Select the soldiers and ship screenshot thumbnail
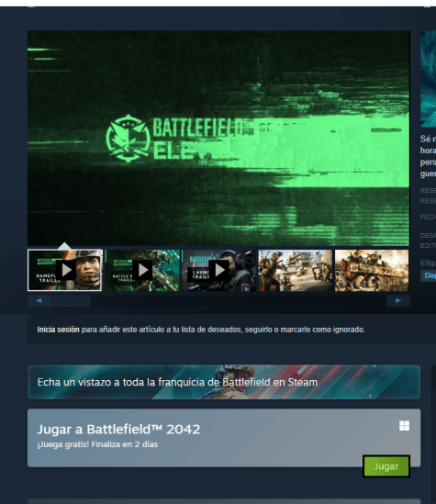Viewport: 436px width, 504px height. (x=296, y=270)
